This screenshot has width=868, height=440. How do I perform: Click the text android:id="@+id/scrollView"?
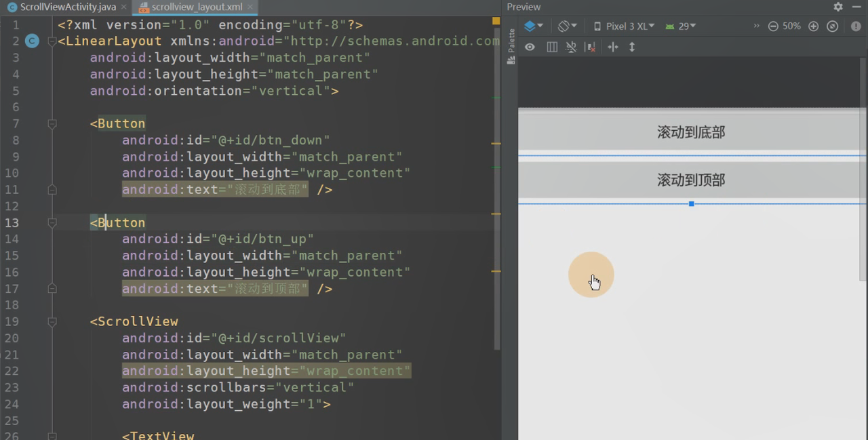click(234, 338)
